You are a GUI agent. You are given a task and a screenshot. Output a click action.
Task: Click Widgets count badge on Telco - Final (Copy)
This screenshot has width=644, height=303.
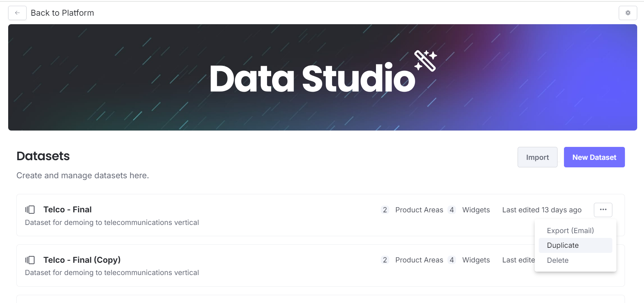[452, 260]
